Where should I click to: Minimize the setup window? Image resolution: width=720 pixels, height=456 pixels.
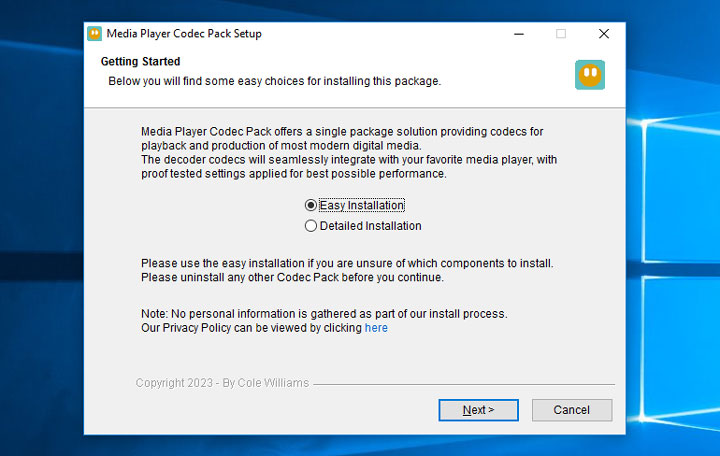517,34
